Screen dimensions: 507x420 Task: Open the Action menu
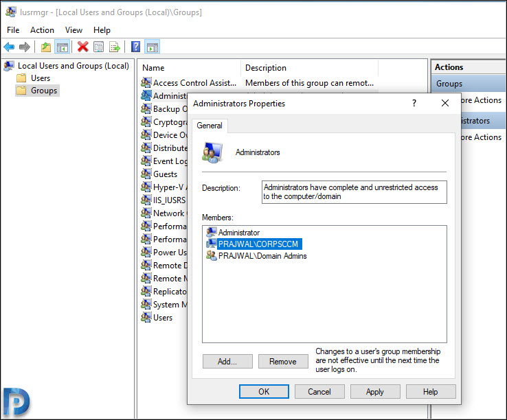coord(42,30)
